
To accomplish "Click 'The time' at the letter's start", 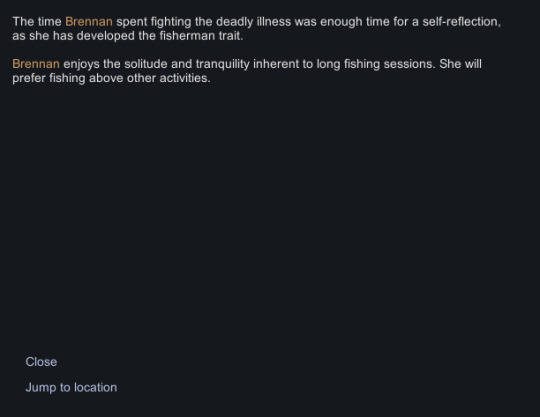I will (37, 22).
